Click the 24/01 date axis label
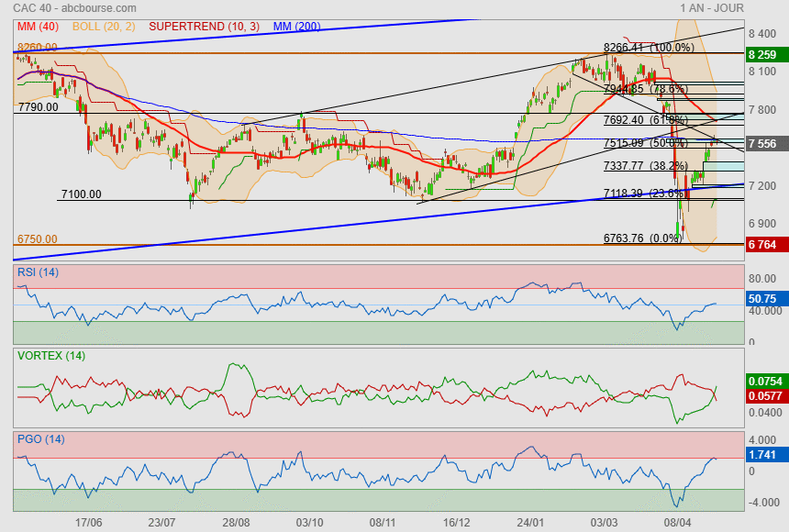 click(x=530, y=522)
